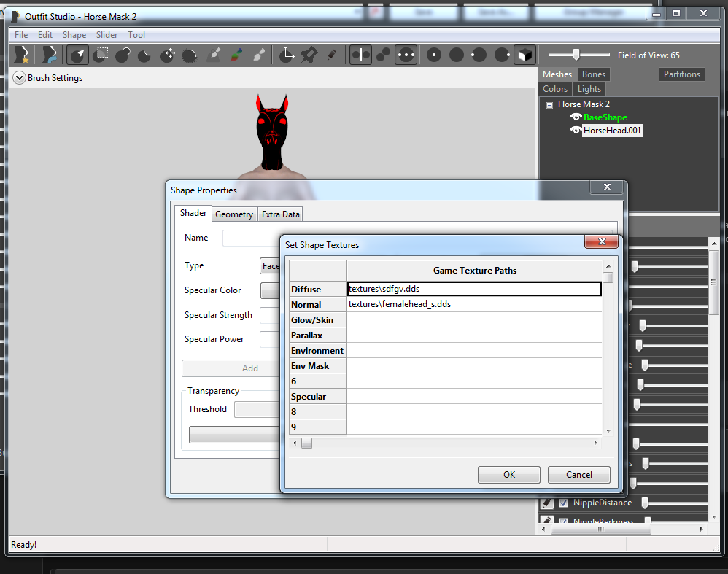Activate the Vertex edit pencil tool
The height and width of the screenshot is (574, 728).
coord(331,55)
